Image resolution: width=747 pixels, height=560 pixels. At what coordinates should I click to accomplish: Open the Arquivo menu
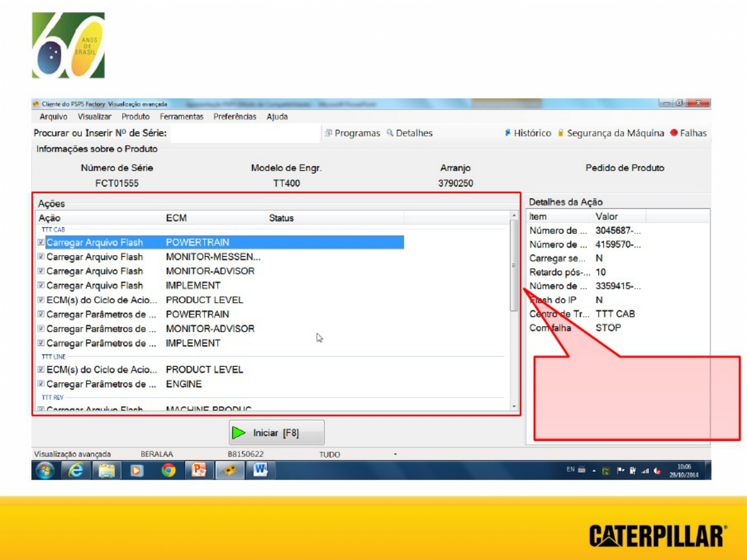(53, 117)
